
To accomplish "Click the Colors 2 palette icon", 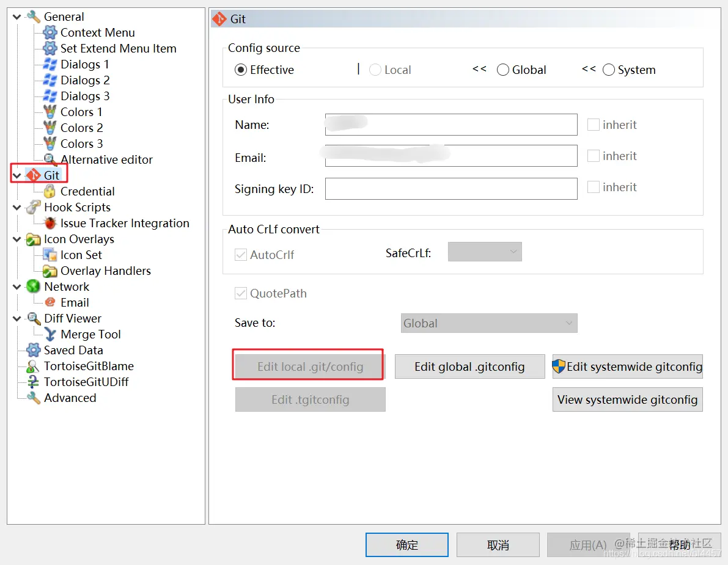I will pyautogui.click(x=50, y=128).
